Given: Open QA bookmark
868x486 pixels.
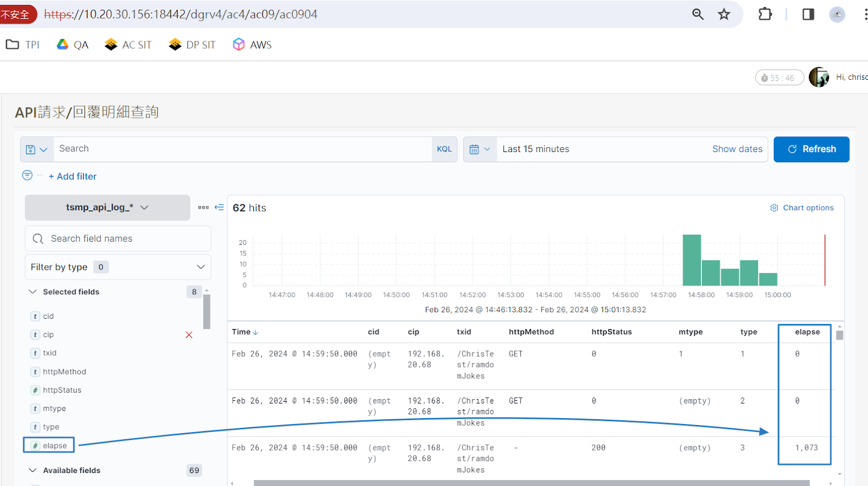Looking at the screenshot, I should tap(73, 45).
